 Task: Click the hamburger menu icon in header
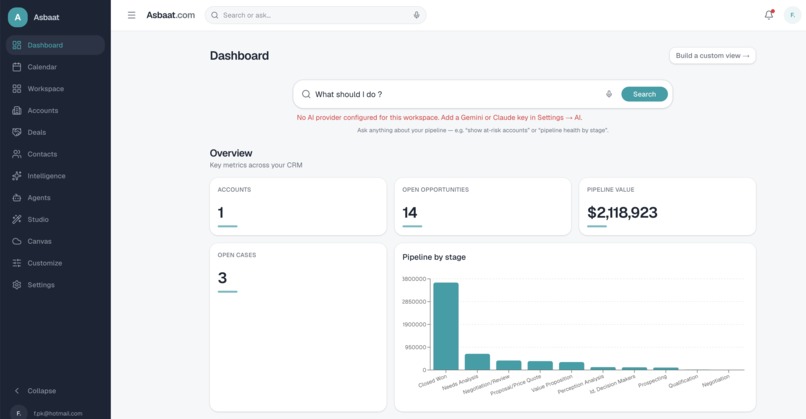tap(132, 15)
